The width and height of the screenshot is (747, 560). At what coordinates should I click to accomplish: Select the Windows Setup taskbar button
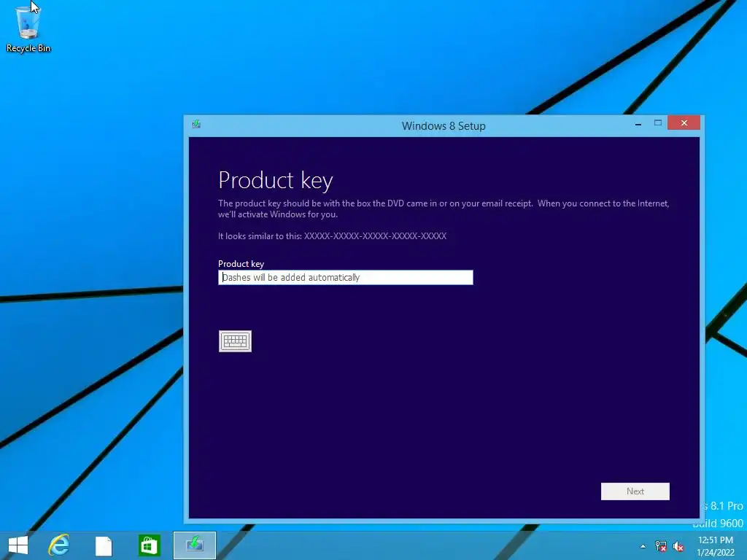(x=194, y=545)
